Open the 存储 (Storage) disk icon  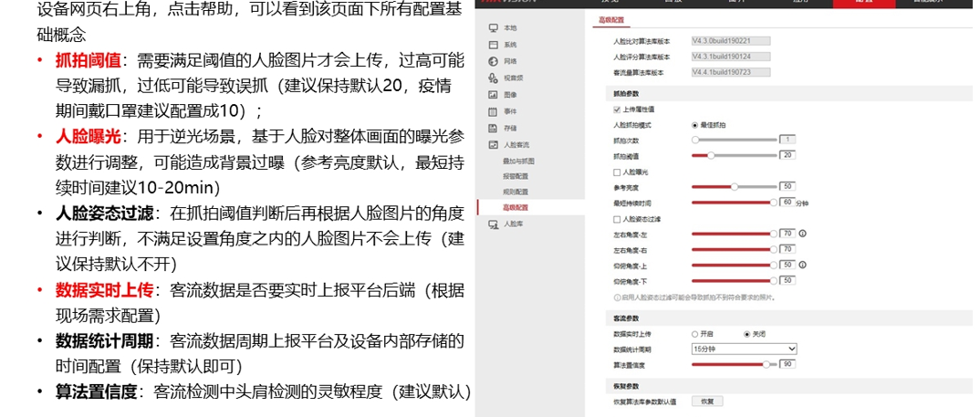click(x=493, y=128)
